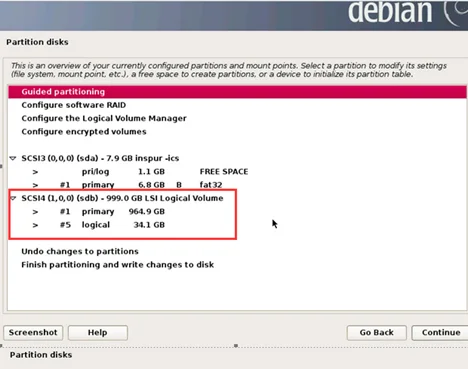Click the Debian swirl logo

(x=455, y=13)
